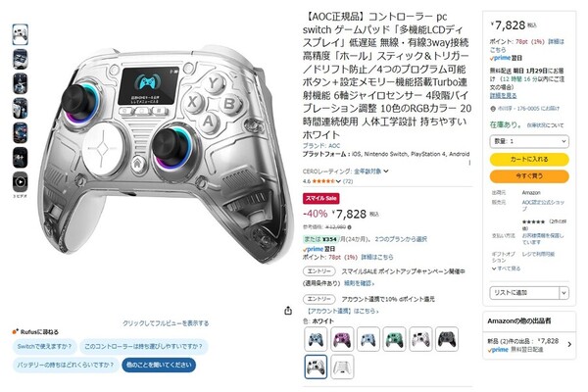Open the star rating dropdown chevron
Viewport: 588px width, 392px height.
tap(338, 181)
